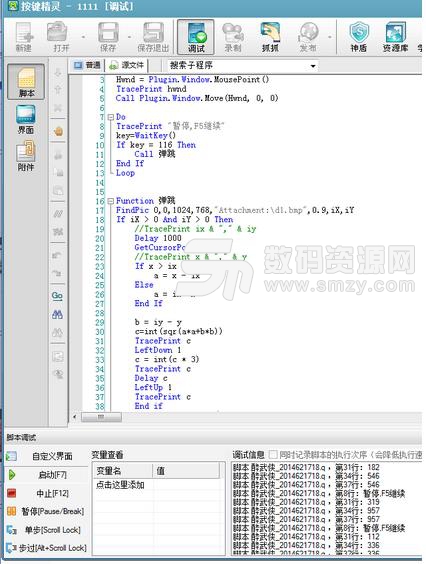Stop the script with 中止[F12]

pos(46,494)
